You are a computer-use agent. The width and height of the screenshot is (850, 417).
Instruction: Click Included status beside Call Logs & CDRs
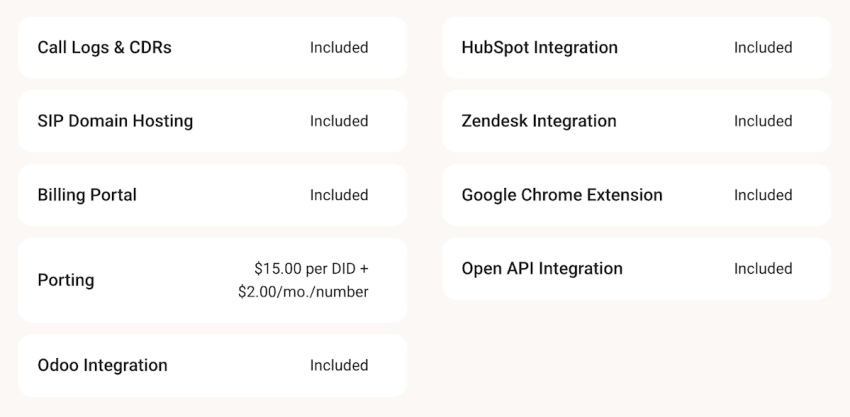(339, 48)
